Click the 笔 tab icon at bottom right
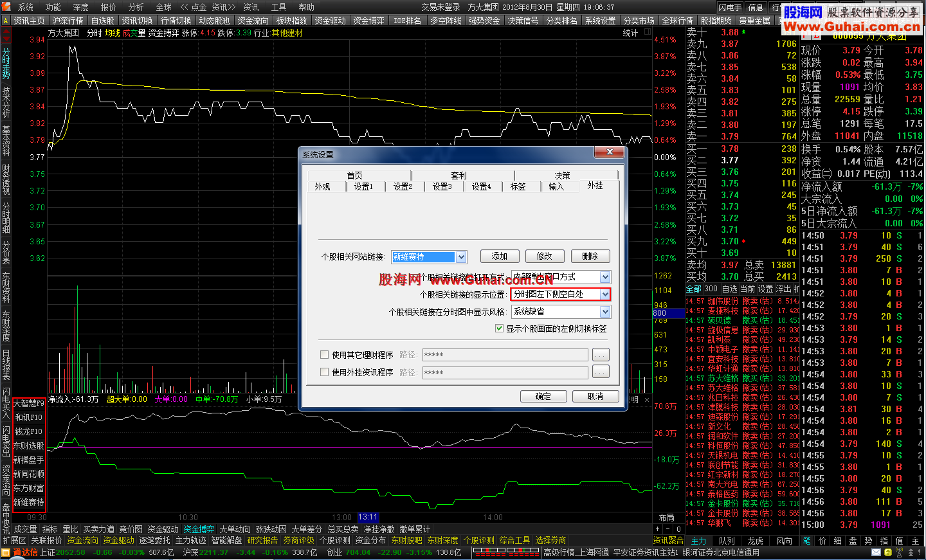The width and height of the screenshot is (926, 560). [x=806, y=541]
